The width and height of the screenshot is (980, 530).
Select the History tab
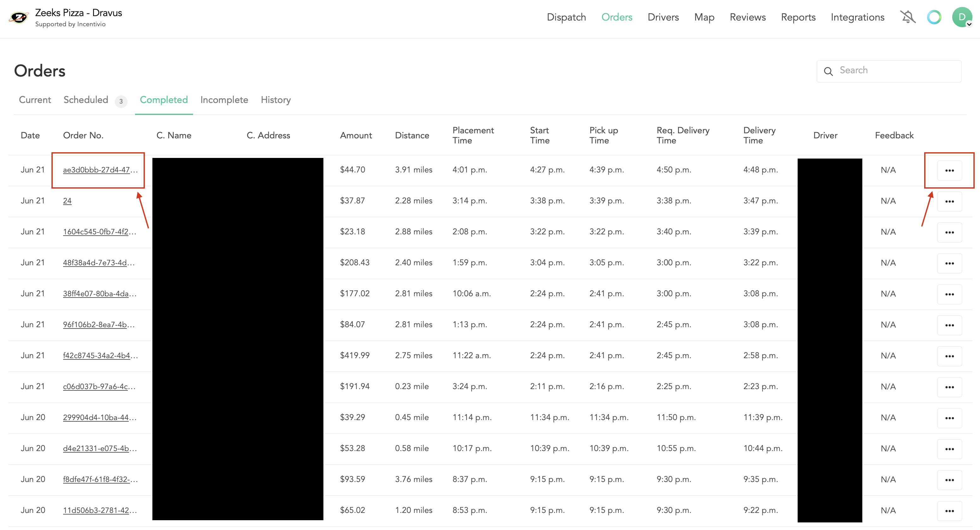click(x=275, y=100)
